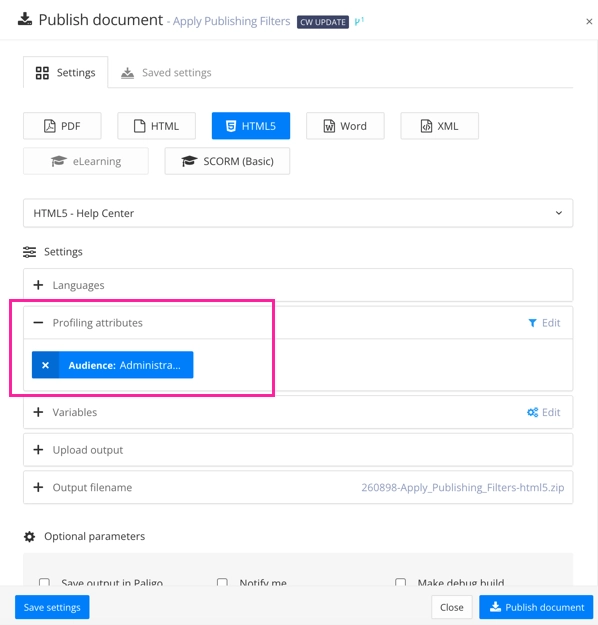Remove the Audience: Administra... filter tag

(x=45, y=365)
